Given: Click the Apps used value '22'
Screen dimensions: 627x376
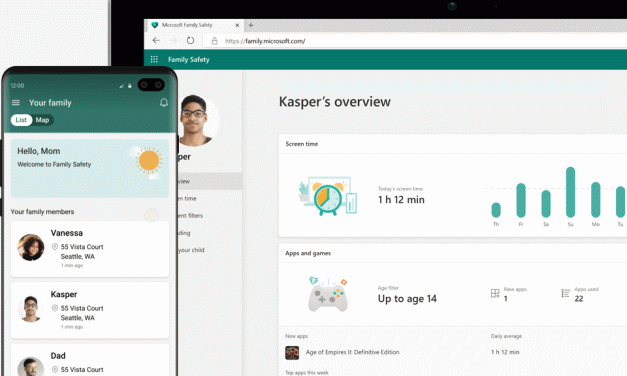Looking at the screenshot, I should [x=579, y=299].
